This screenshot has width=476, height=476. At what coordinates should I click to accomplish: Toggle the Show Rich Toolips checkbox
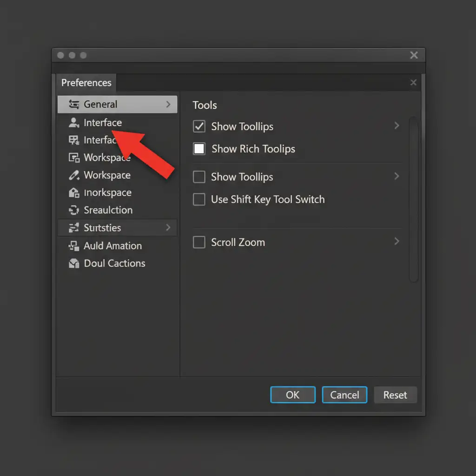(x=199, y=149)
